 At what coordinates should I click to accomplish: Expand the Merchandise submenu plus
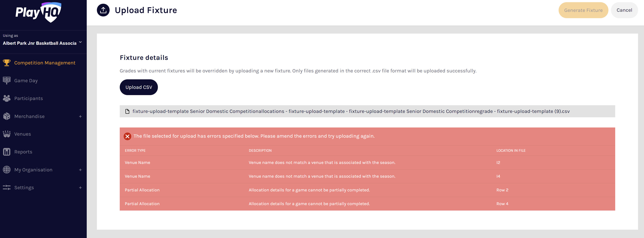point(80,116)
